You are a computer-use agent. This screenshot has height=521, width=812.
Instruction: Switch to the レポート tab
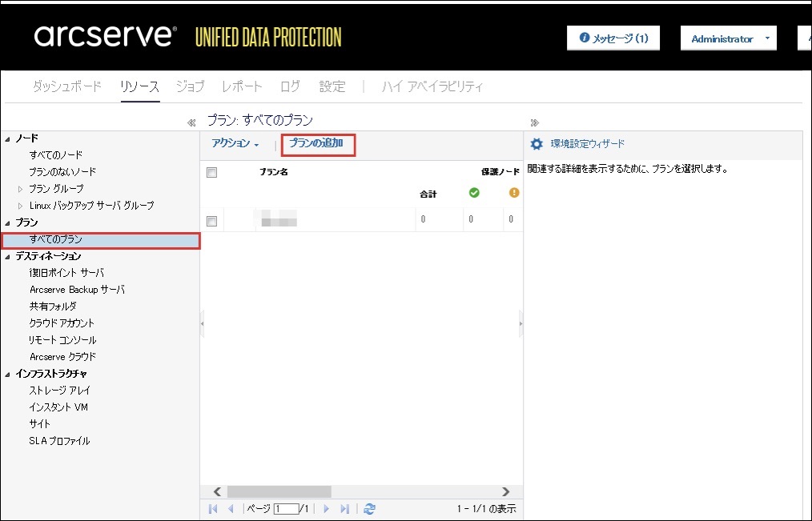coord(242,86)
